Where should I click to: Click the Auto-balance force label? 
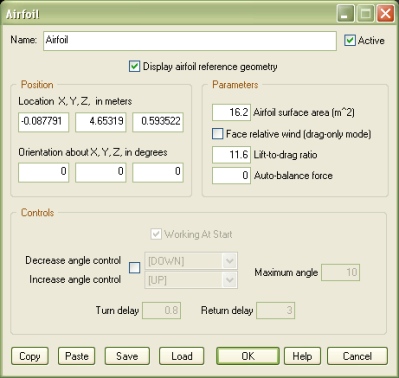pos(293,175)
